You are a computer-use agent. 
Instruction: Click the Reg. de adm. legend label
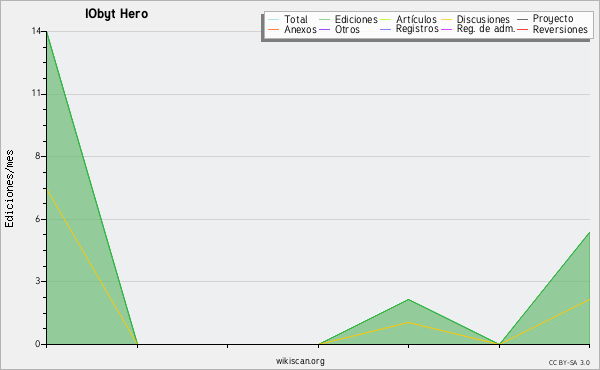[x=486, y=29]
